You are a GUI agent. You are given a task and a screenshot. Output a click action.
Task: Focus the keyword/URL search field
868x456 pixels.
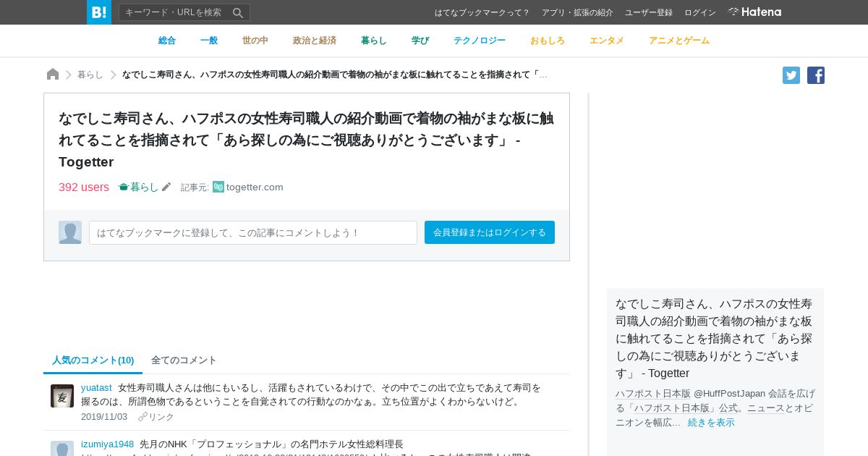tap(175, 12)
